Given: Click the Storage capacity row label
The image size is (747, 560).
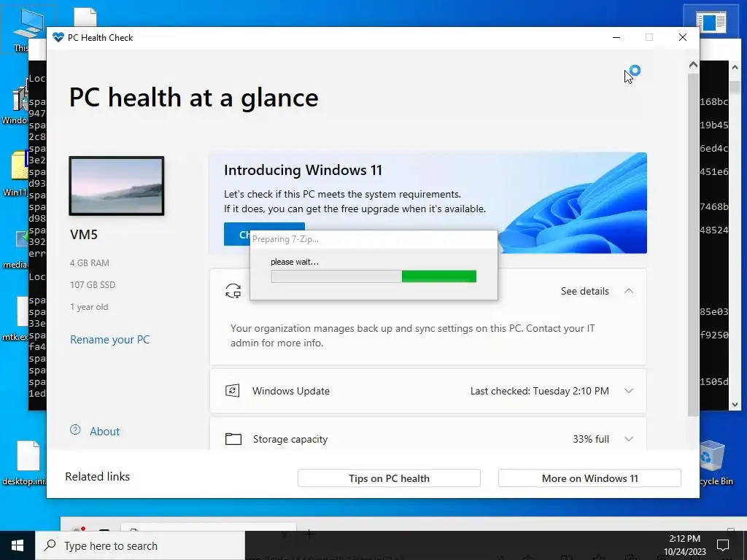Looking at the screenshot, I should tap(290, 439).
